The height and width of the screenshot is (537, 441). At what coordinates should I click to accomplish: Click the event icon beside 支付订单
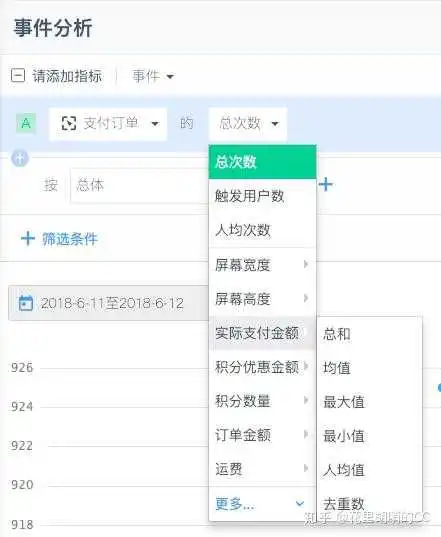(x=69, y=123)
